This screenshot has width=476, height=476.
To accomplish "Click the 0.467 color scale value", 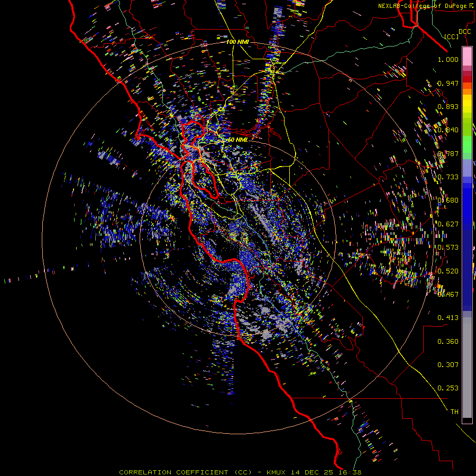I will click(x=448, y=295).
